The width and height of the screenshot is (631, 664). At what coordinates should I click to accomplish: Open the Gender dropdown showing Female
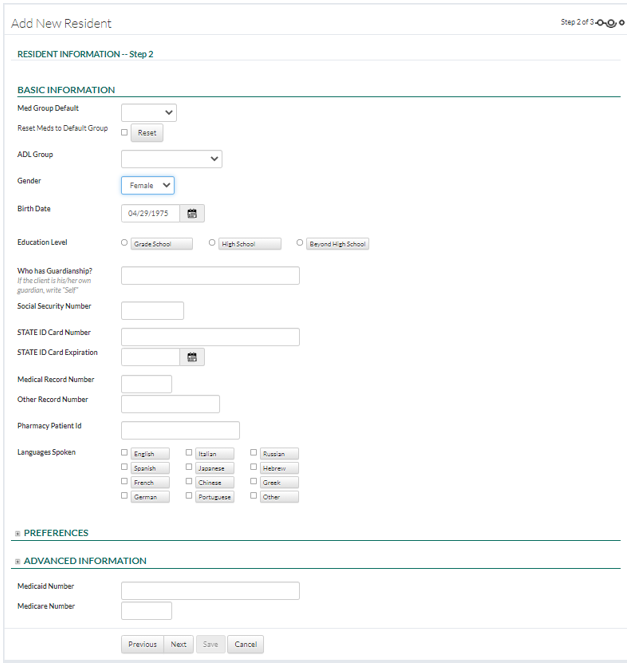(x=148, y=185)
